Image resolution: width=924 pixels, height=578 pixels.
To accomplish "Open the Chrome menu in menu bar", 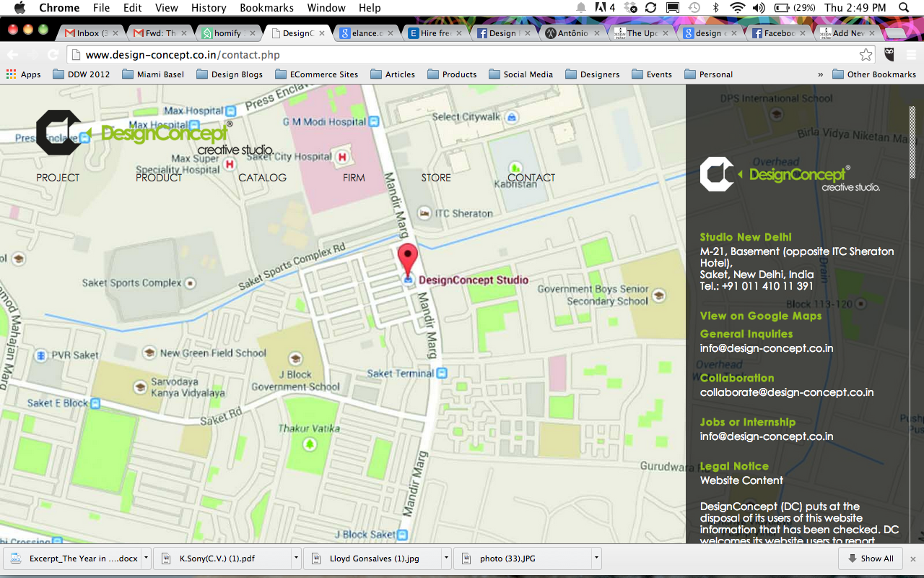I will pos(59,8).
